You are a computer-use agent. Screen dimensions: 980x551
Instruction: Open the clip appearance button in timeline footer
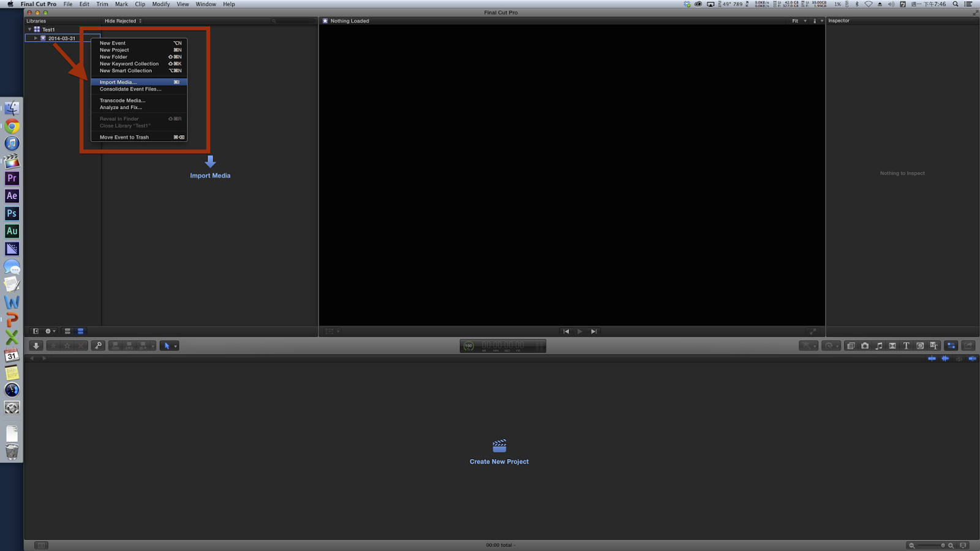click(x=963, y=545)
